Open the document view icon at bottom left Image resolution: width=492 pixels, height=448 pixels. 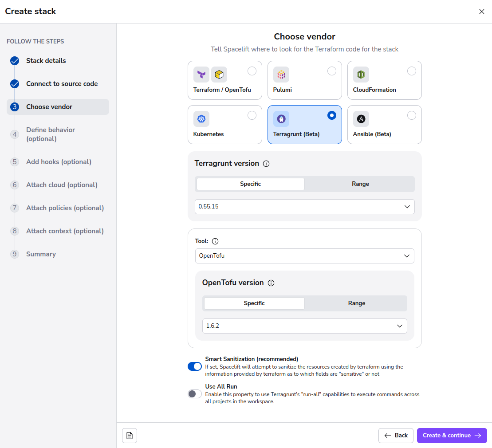tap(129, 435)
